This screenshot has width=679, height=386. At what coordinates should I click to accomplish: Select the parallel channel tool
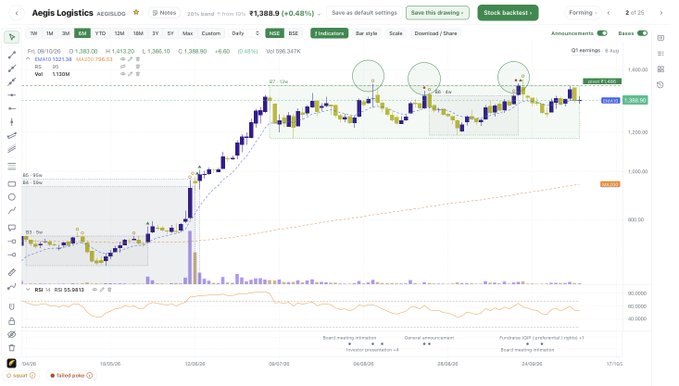pos(12,136)
